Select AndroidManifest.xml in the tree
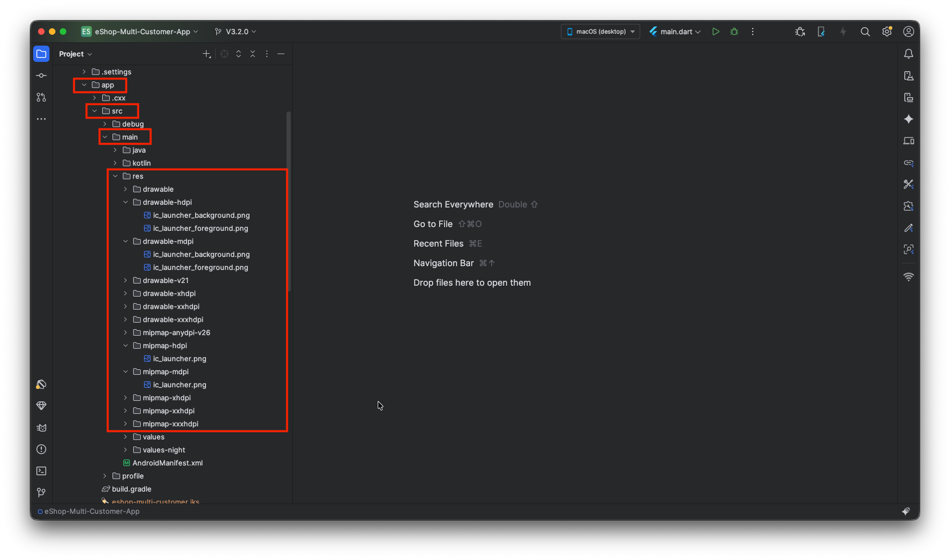This screenshot has height=560, width=950. coord(167,463)
